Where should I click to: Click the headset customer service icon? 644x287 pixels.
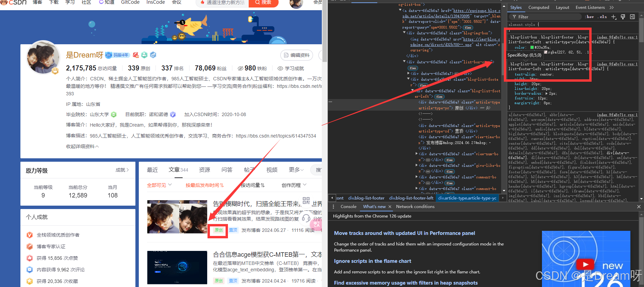coord(306,218)
